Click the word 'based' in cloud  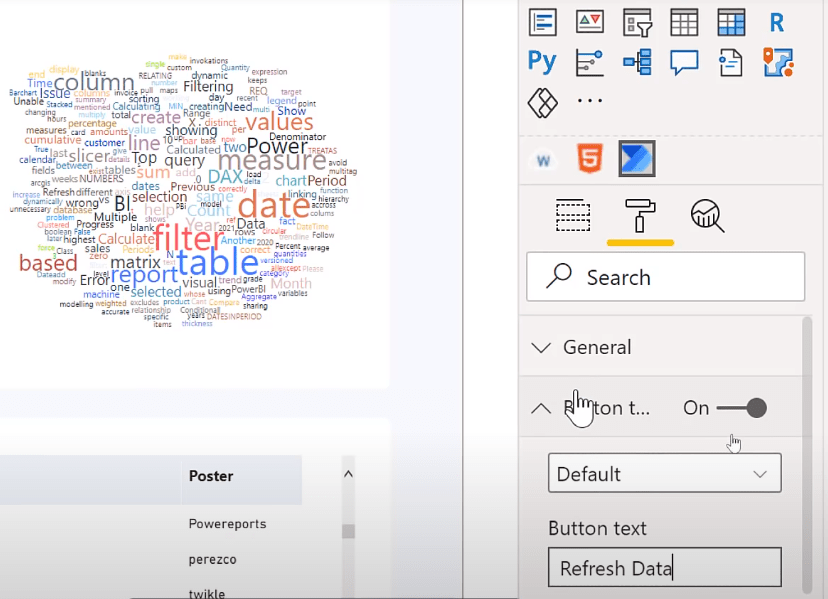tap(48, 263)
